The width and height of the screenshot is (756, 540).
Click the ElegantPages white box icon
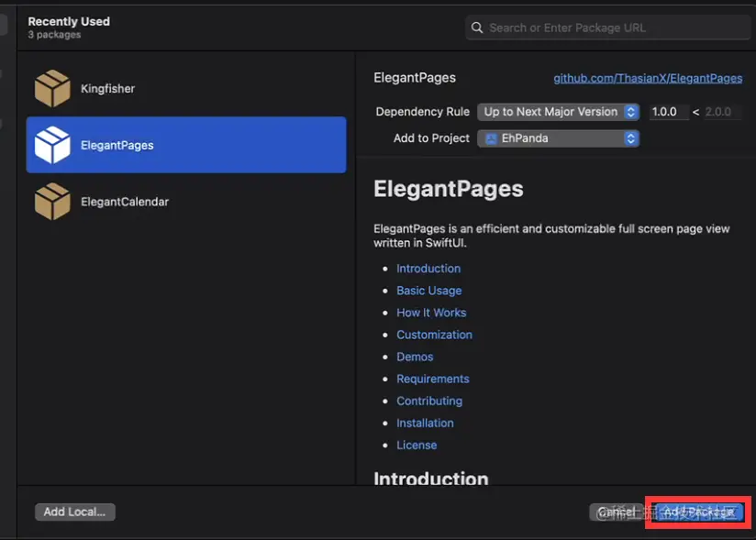coord(52,145)
